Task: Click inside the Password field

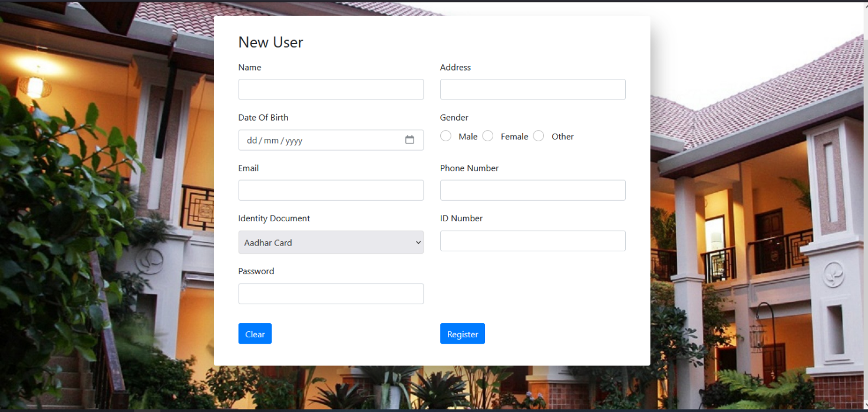Action: 331,294
